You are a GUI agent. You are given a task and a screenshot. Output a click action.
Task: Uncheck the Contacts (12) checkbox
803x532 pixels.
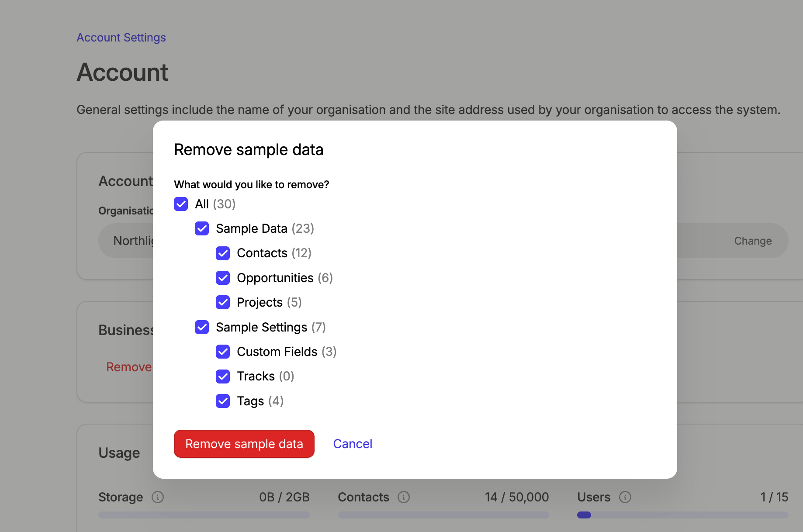[223, 253]
